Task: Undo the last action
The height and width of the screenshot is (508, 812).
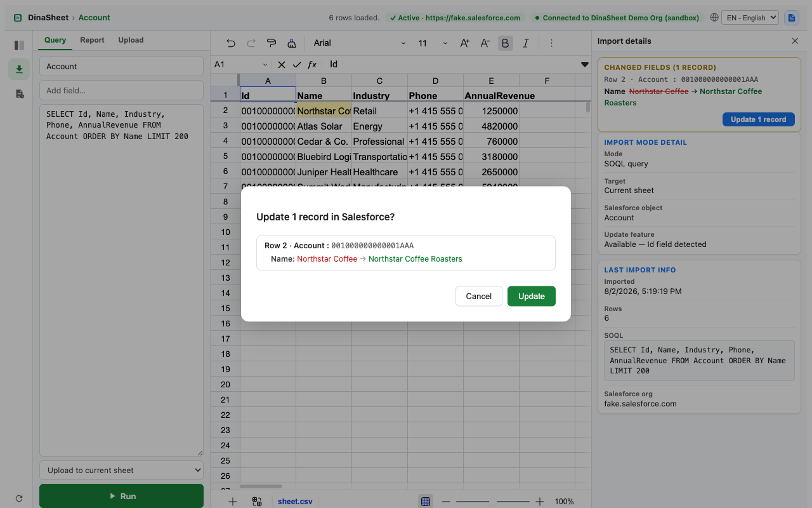Action: pos(231,43)
